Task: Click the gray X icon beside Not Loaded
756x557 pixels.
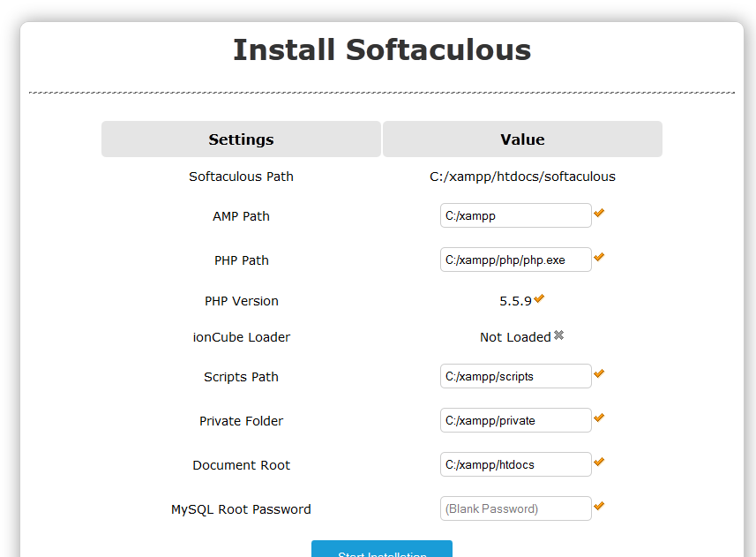Action: pos(558,335)
